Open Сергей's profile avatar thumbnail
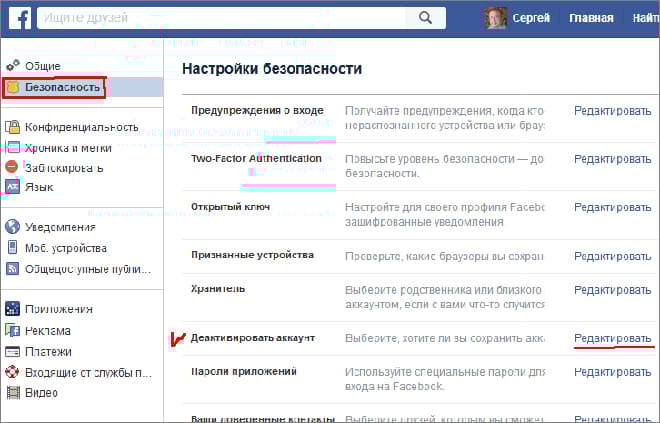Image resolution: width=660 pixels, height=423 pixels. [495, 18]
